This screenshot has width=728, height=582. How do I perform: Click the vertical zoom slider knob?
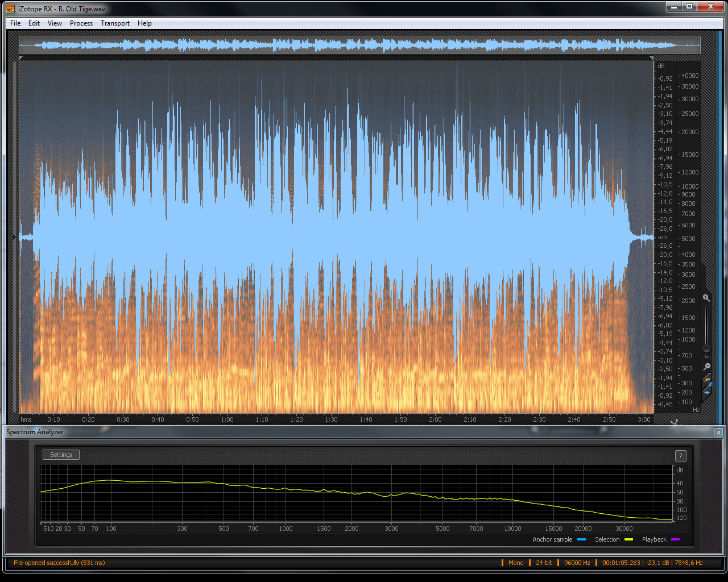pos(706,348)
